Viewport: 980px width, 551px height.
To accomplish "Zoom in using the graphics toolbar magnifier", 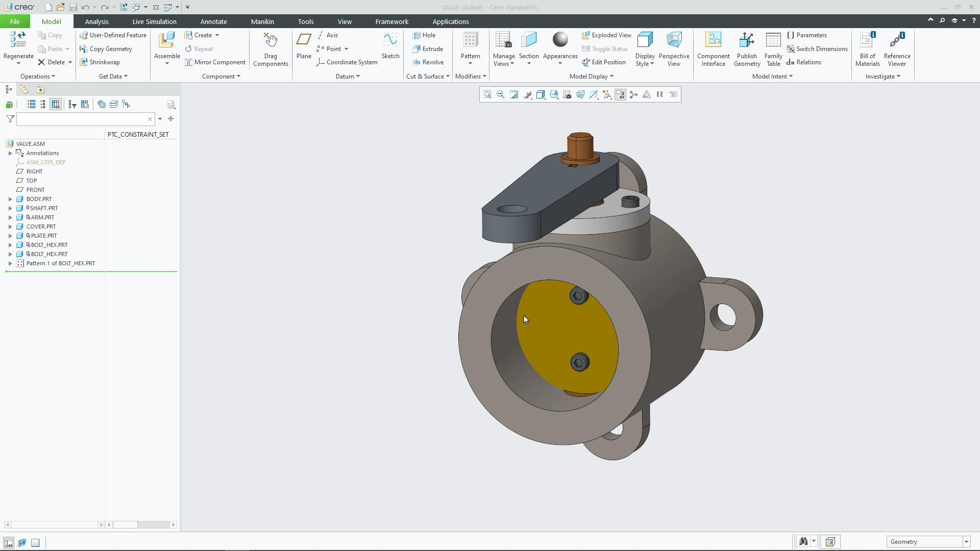I will (487, 94).
